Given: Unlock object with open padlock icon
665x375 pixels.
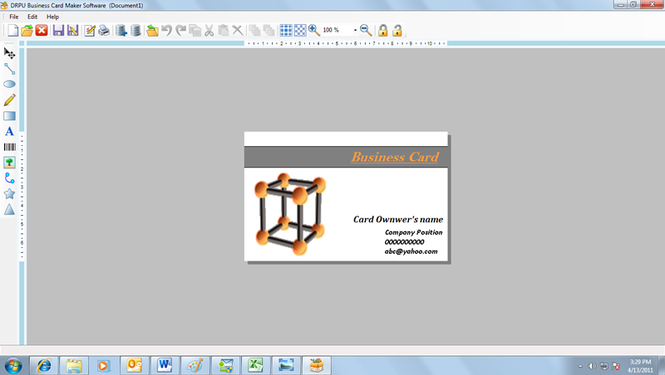Looking at the screenshot, I should pyautogui.click(x=397, y=31).
